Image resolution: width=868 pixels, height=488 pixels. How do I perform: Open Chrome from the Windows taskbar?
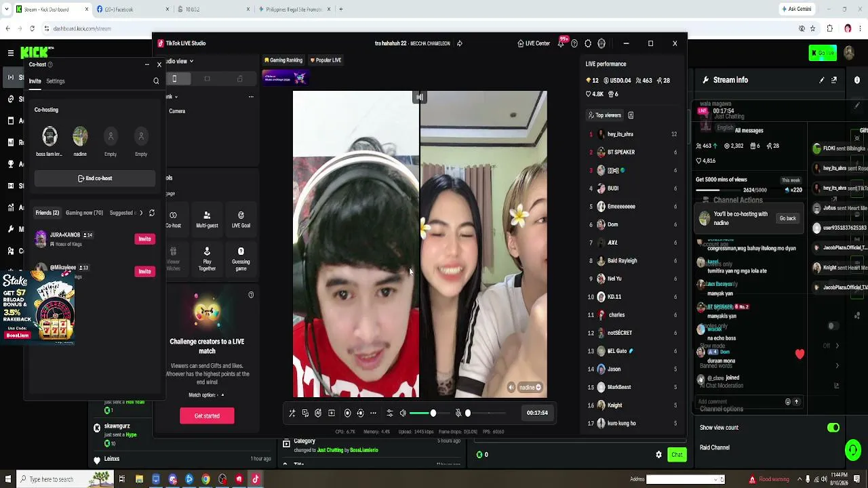[x=205, y=479]
